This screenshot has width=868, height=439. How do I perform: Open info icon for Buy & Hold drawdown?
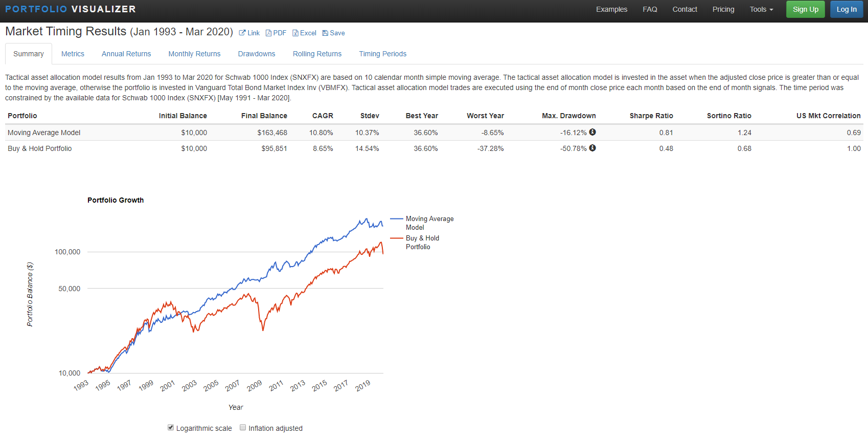(592, 148)
